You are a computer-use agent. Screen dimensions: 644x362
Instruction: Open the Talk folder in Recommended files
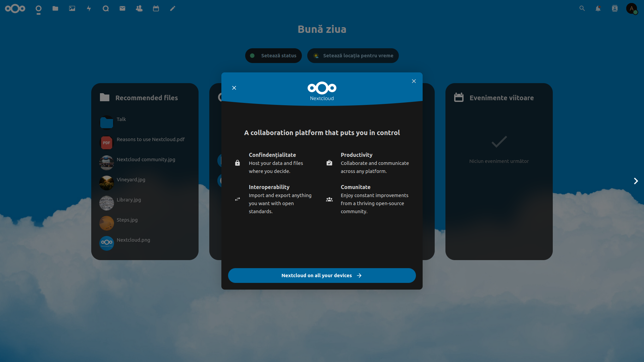tap(145, 123)
